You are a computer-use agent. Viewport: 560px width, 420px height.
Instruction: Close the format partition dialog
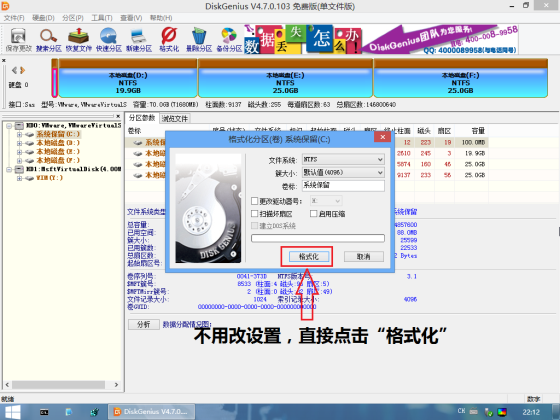coord(382,137)
